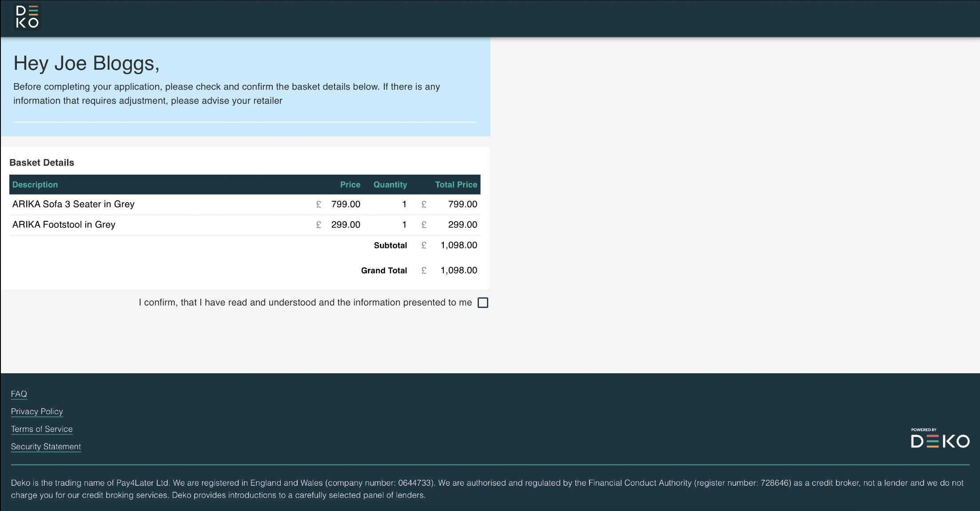This screenshot has width=980, height=511.
Task: Click the Subtotal label
Action: pos(390,245)
